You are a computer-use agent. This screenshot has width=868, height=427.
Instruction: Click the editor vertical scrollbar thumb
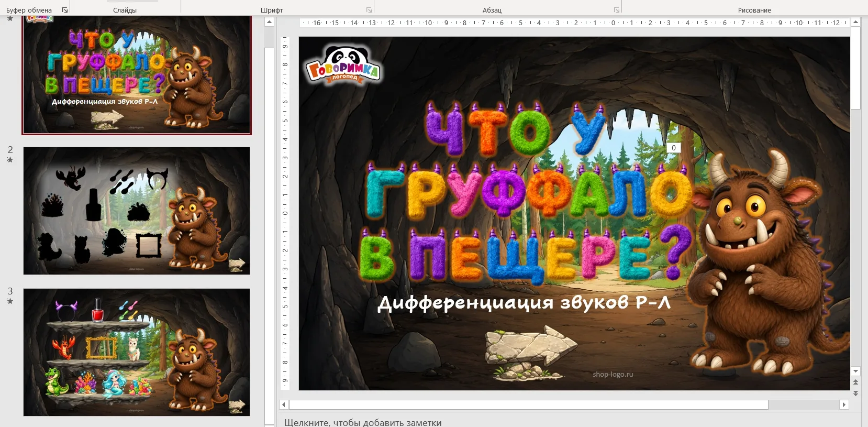pos(856,68)
